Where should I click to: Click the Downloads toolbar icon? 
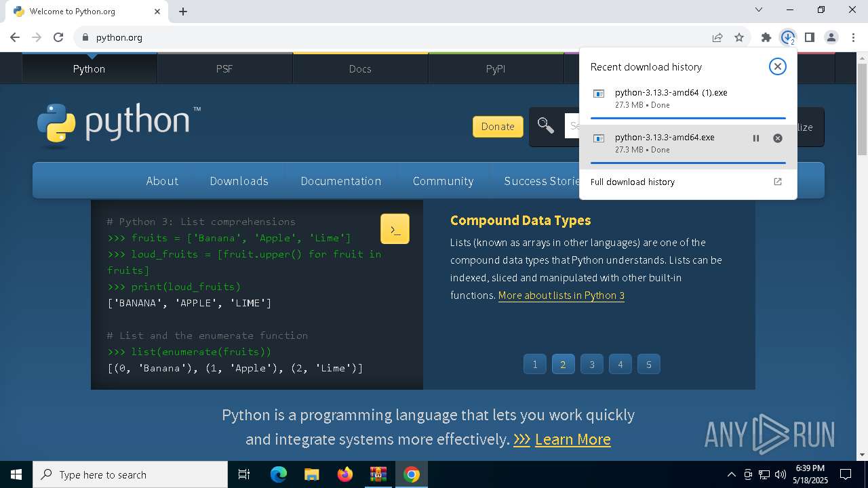point(787,37)
